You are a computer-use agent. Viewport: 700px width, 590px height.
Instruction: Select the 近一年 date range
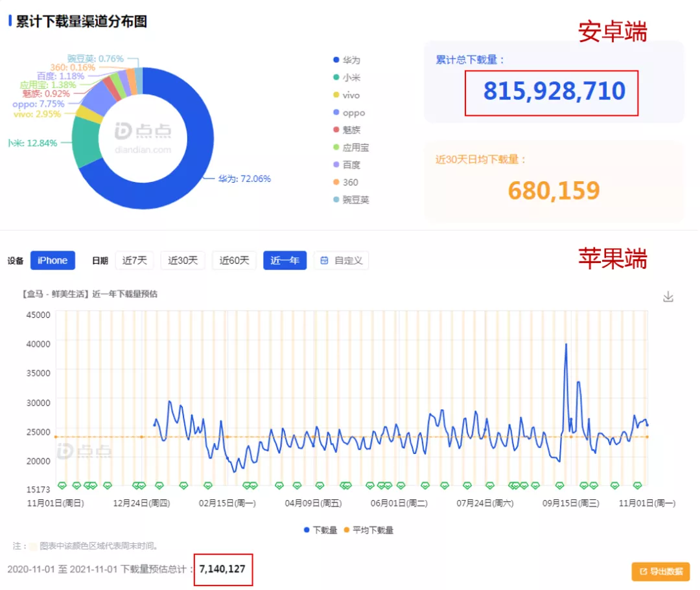(x=285, y=260)
